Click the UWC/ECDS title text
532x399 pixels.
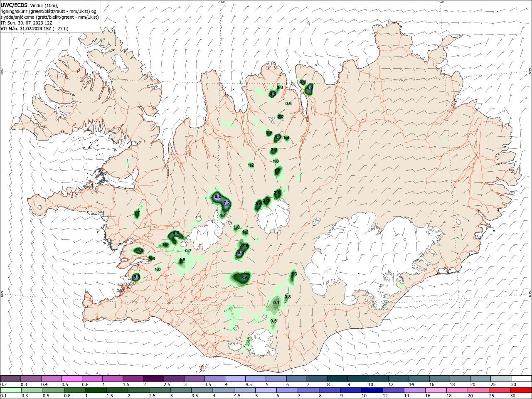pyautogui.click(x=15, y=5)
